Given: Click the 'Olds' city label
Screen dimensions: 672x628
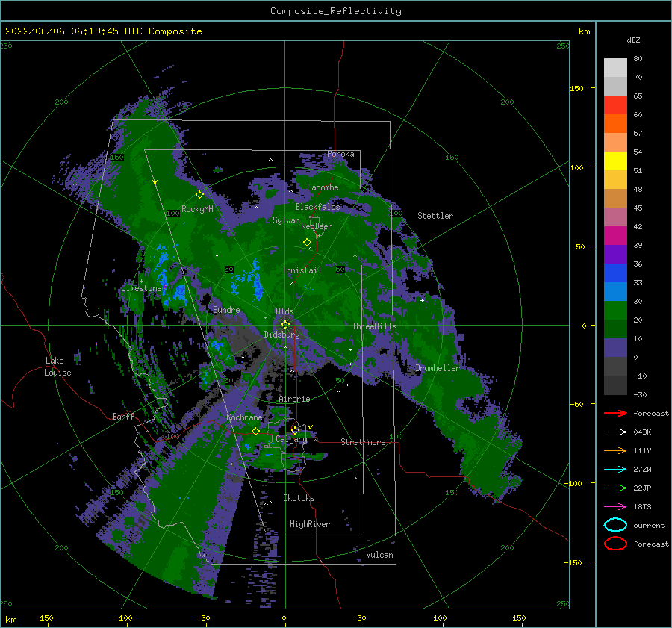Looking at the screenshot, I should pos(284,311).
